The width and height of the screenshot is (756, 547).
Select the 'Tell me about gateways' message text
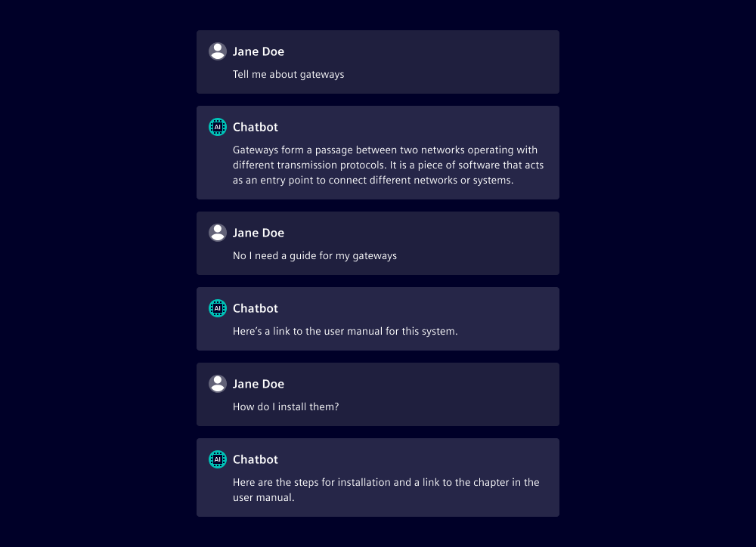(288, 74)
